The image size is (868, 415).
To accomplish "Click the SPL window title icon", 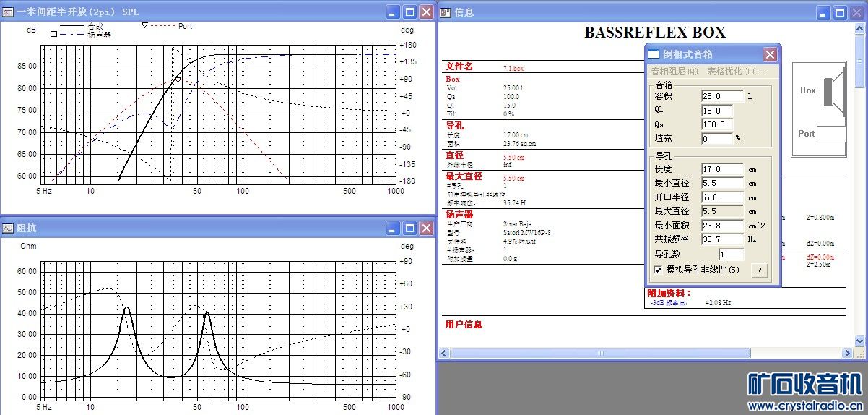I will pos(8,12).
